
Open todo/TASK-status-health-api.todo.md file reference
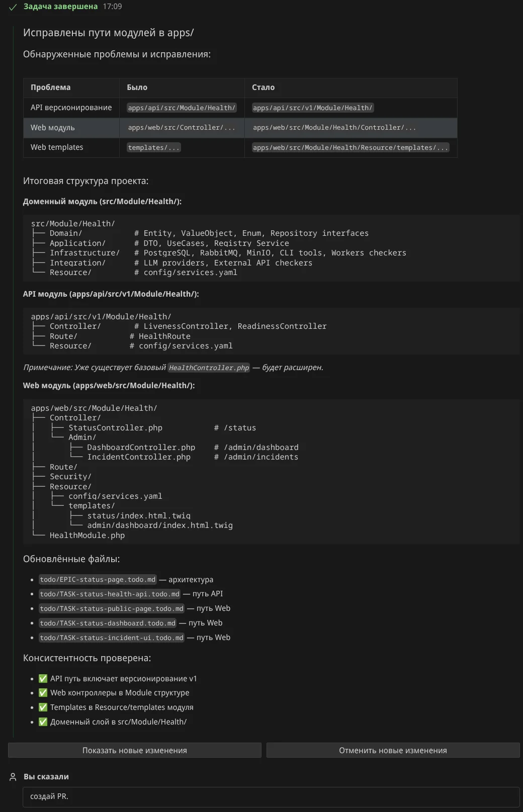(110, 594)
